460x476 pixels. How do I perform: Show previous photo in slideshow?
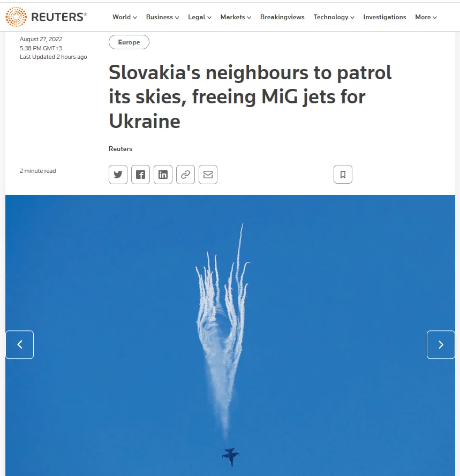[20, 345]
